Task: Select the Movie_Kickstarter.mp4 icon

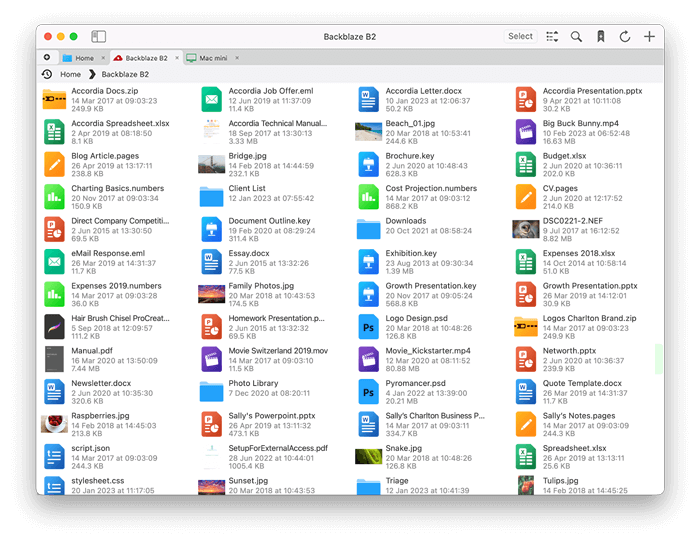Action: click(x=368, y=359)
